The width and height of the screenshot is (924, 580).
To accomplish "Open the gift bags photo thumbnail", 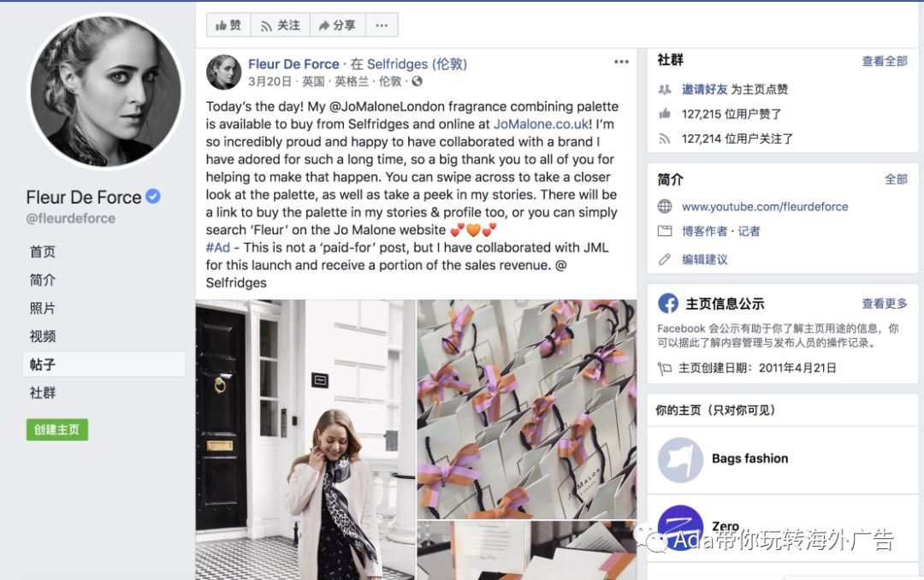I will pos(527,409).
